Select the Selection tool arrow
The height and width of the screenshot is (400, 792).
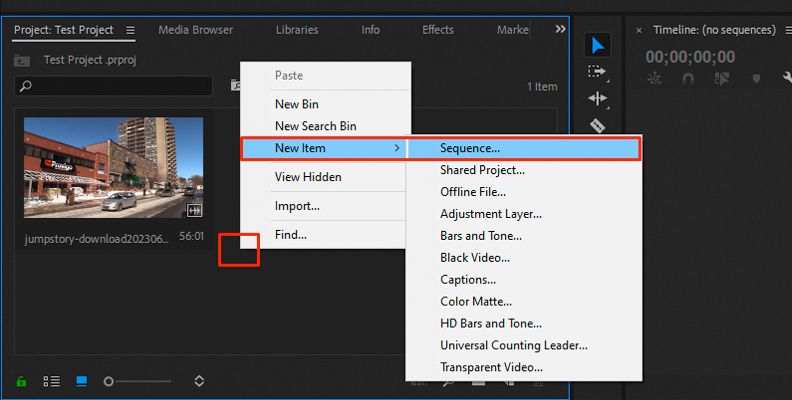tap(597, 45)
